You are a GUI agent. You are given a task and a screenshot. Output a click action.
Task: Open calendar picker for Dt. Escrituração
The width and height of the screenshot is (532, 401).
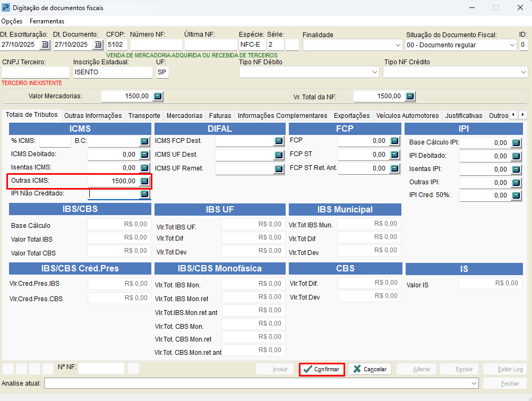coord(45,45)
